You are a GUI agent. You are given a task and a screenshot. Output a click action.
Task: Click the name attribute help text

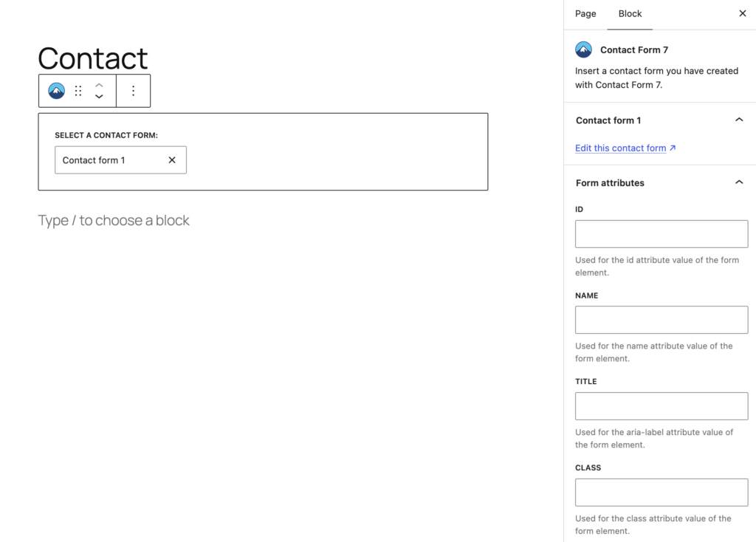tap(654, 352)
